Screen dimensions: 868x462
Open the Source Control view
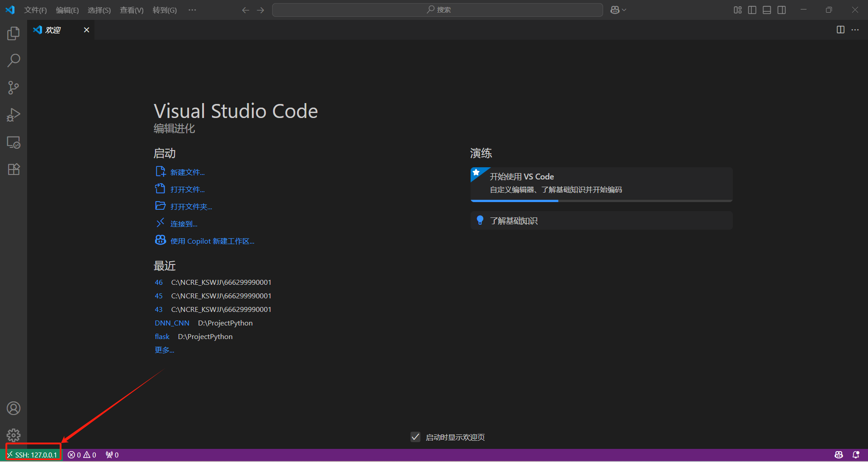[x=14, y=88]
